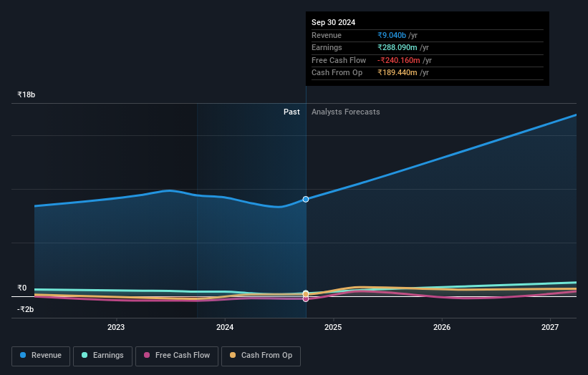Click the 2024 x-axis label
This screenshot has height=375, width=588.
tap(225, 327)
